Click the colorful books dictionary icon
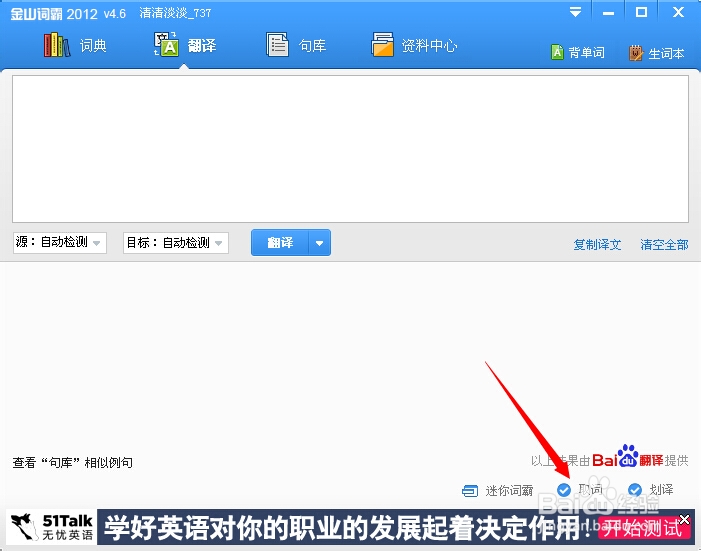 (x=57, y=45)
